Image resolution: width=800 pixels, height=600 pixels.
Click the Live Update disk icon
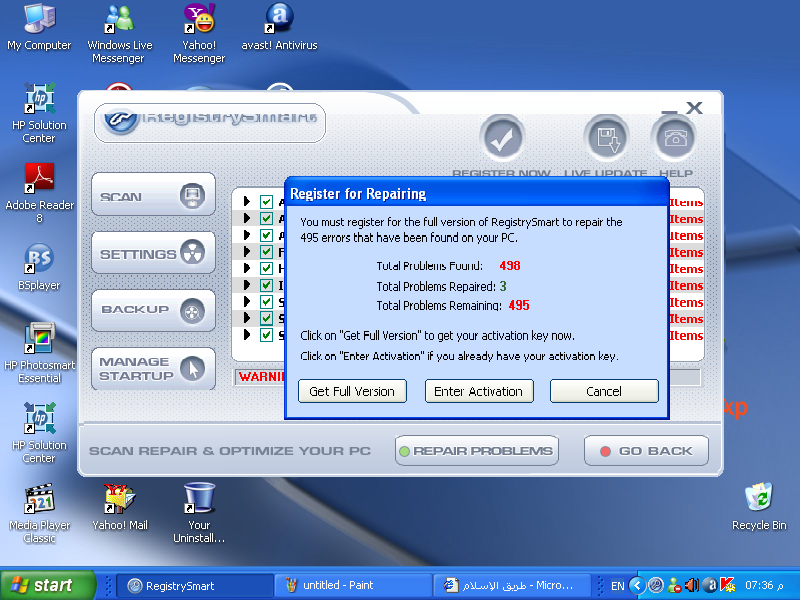(606, 138)
